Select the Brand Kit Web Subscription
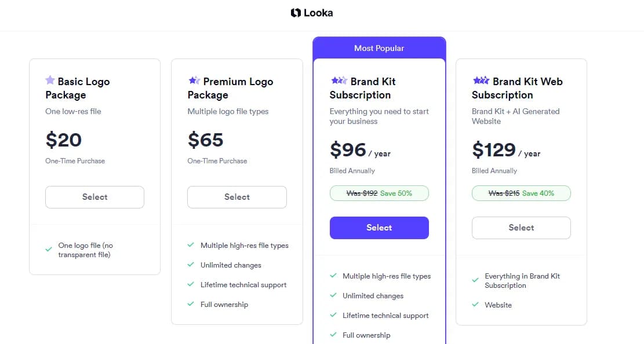The image size is (644, 344). pyautogui.click(x=521, y=228)
